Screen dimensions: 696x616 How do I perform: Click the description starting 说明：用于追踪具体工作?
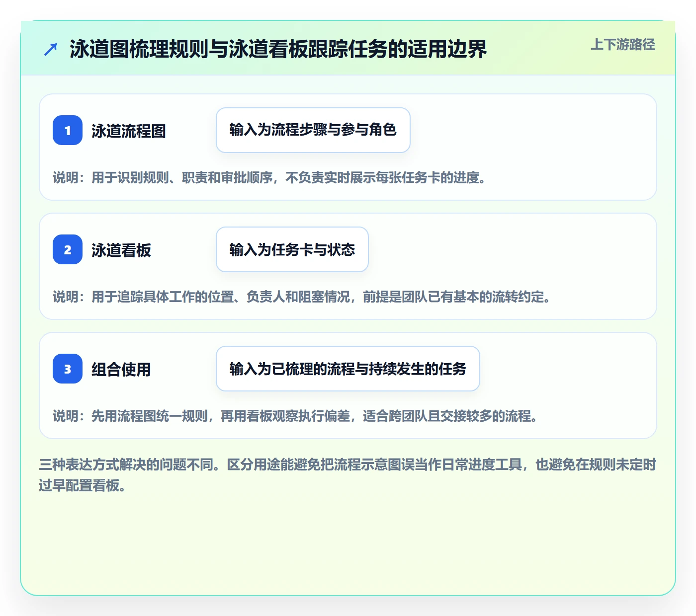pyautogui.click(x=302, y=297)
